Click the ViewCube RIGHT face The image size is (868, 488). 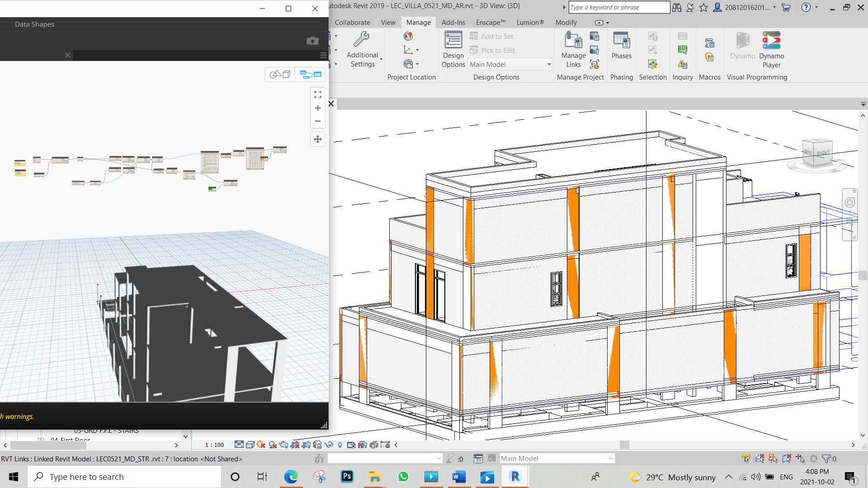pos(823,153)
